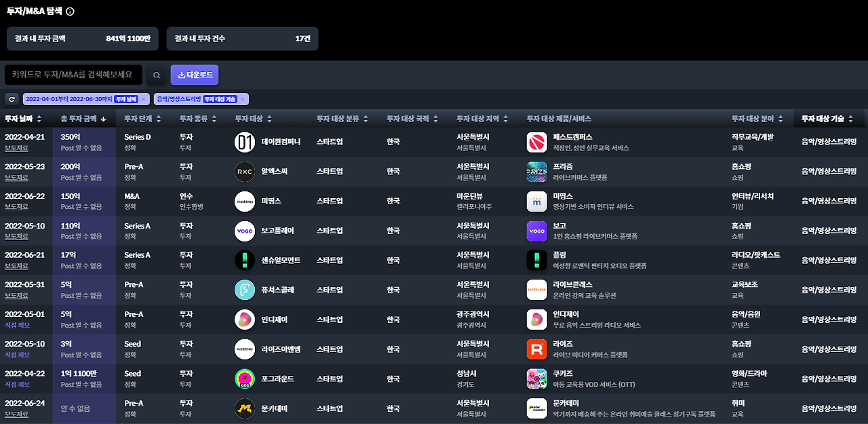Screen dimensions: 868x424
Task: Click the 포그라운드 company logo
Action: [245, 379]
